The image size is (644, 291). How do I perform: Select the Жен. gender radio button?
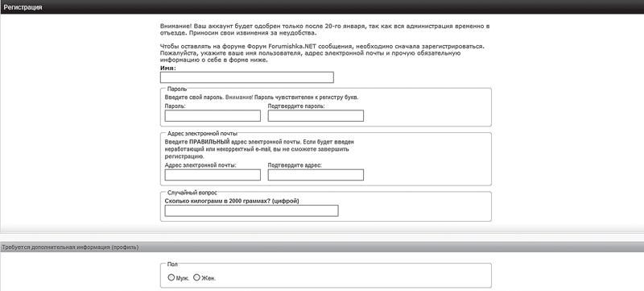[196, 277]
